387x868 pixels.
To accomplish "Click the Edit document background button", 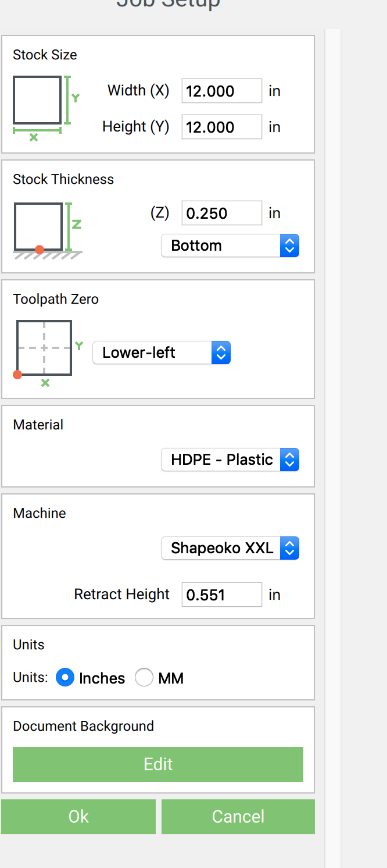I will point(158,764).
